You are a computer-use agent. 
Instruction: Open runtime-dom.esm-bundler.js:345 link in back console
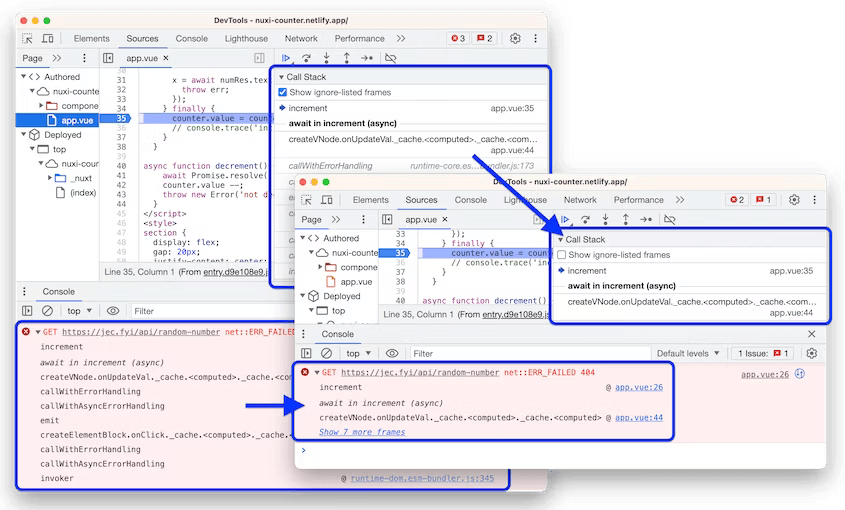coord(422,478)
